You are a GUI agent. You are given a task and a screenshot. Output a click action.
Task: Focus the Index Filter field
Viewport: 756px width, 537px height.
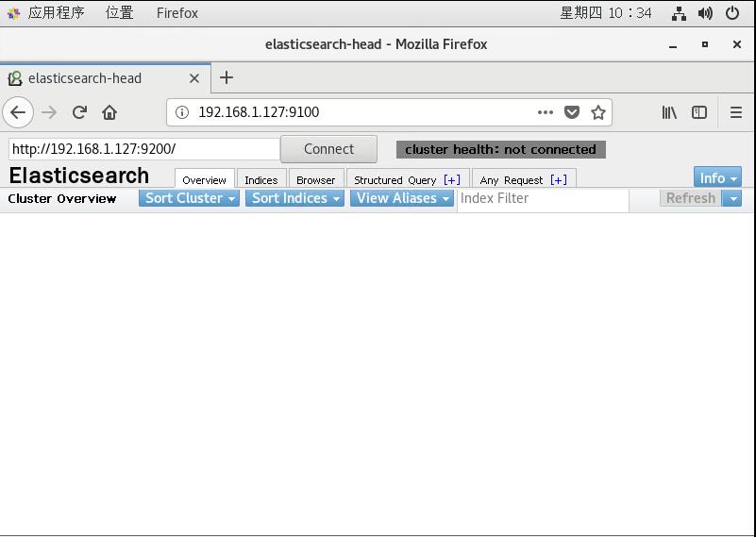543,198
